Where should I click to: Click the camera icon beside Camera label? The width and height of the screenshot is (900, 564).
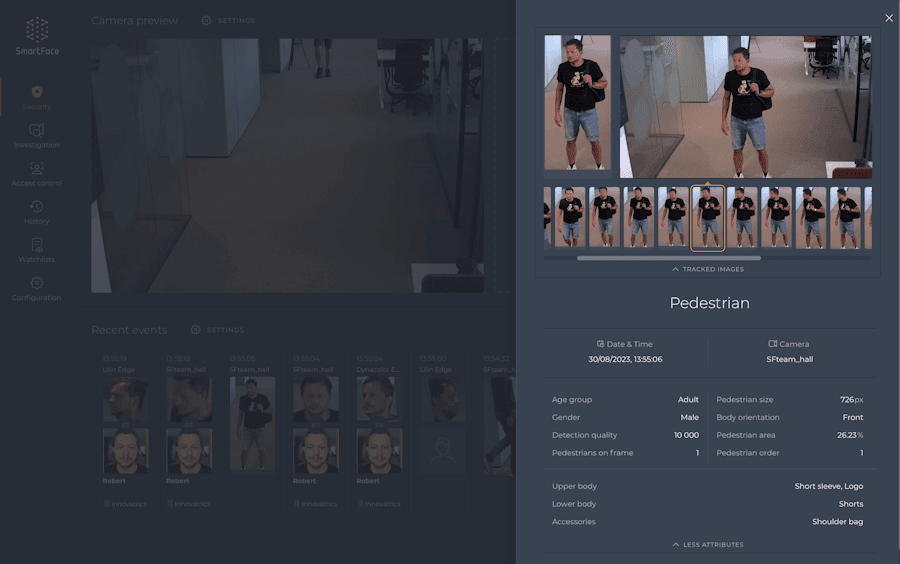(773, 344)
